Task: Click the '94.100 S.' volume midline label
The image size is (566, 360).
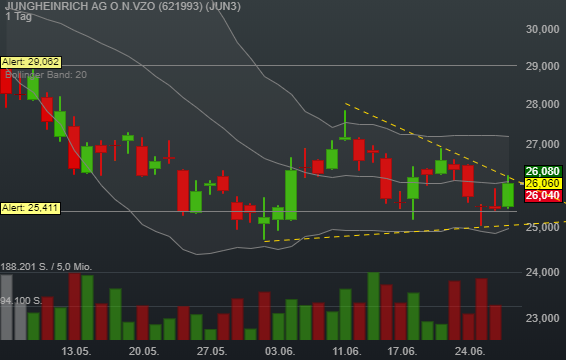Action: tap(21, 301)
